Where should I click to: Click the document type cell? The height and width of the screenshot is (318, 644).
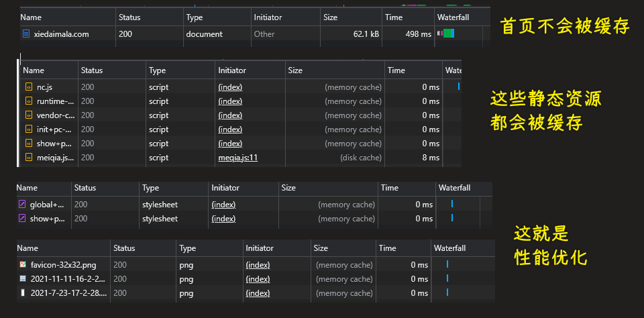pyautogui.click(x=204, y=34)
